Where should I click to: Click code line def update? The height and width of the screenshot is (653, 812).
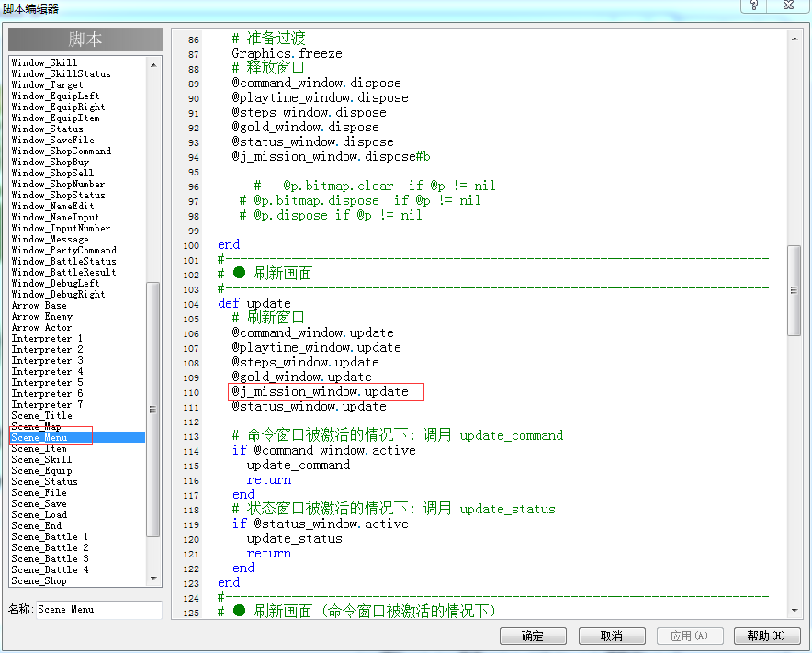[x=254, y=303]
